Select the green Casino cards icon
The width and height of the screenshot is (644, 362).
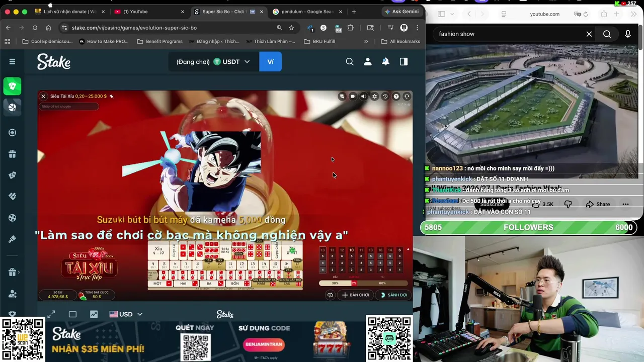[x=13, y=86]
